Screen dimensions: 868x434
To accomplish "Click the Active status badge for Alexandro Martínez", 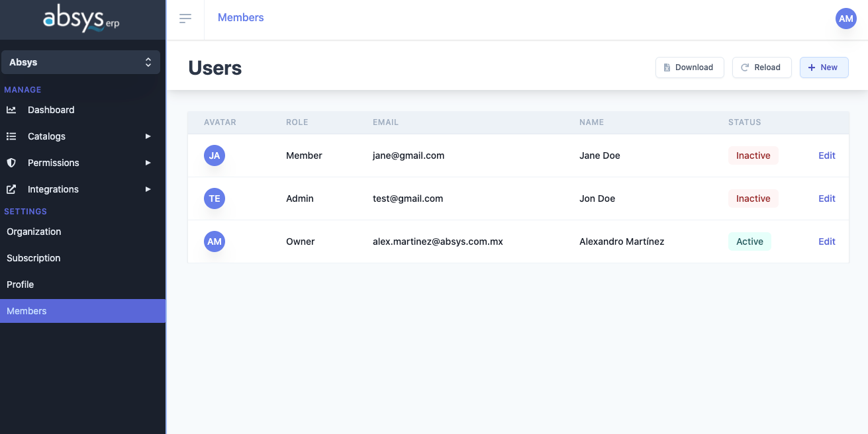I will click(x=749, y=241).
